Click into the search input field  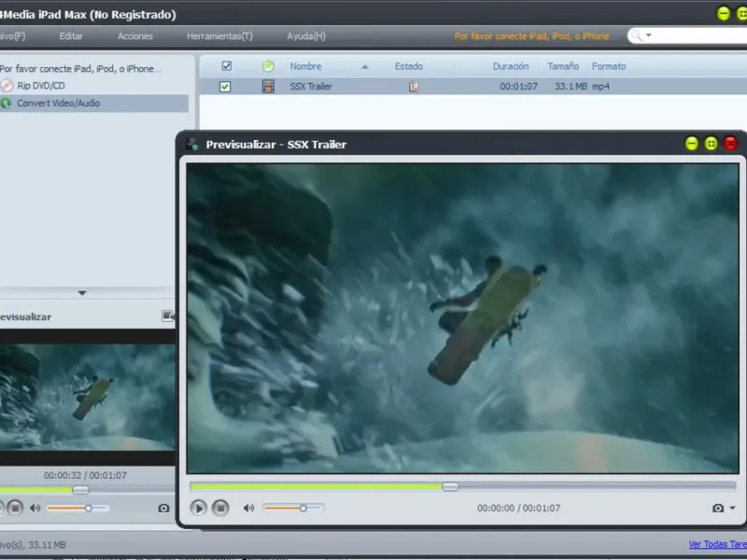700,35
